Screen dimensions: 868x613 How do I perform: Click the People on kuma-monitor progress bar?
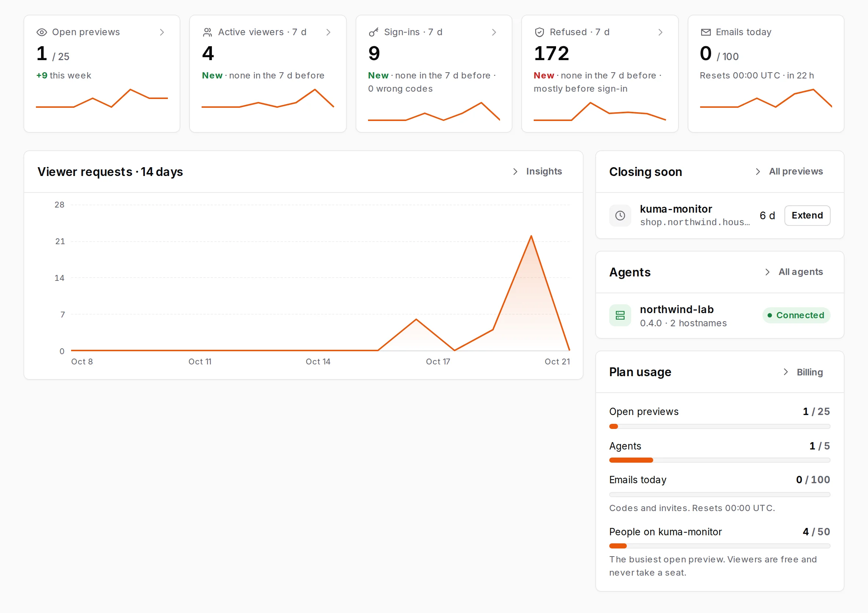click(720, 546)
